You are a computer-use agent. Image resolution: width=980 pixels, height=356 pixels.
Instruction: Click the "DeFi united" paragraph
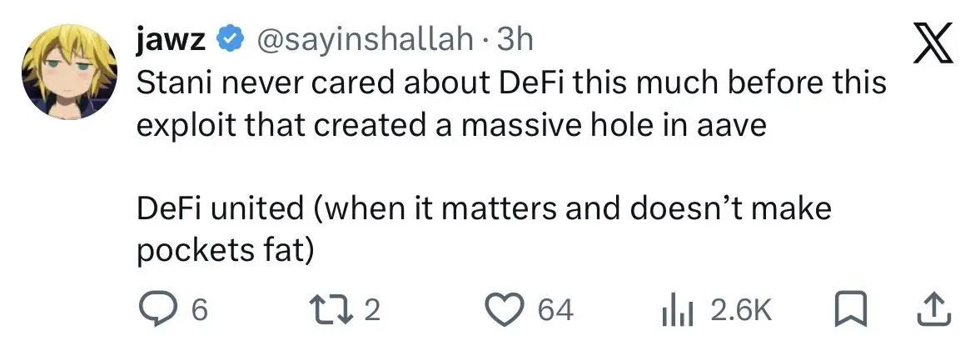pyautogui.click(x=483, y=208)
